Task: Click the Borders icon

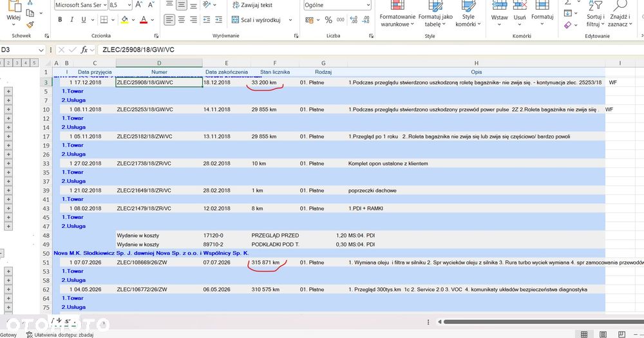Action: point(104,20)
